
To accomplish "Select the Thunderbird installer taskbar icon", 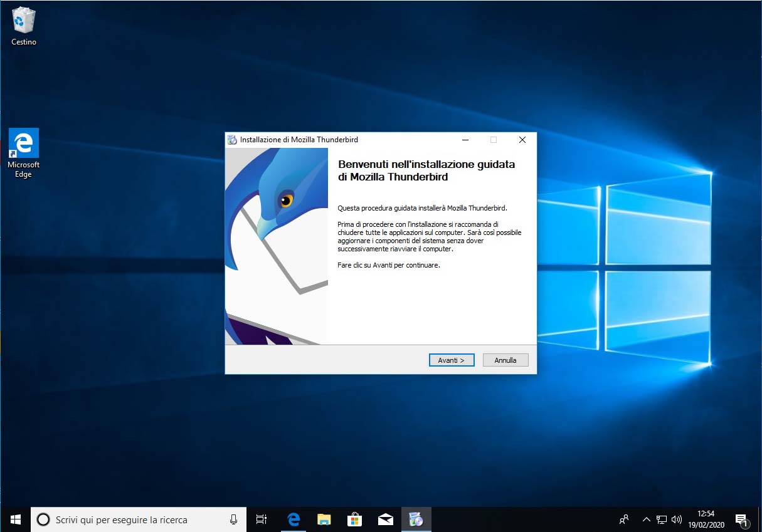I will 416,519.
